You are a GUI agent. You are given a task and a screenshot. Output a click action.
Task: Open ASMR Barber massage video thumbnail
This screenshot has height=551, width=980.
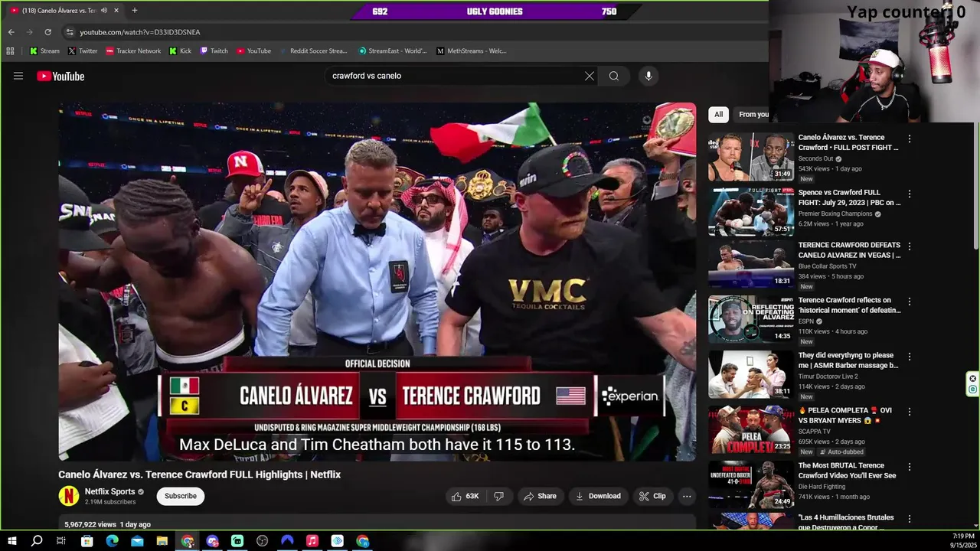click(751, 375)
